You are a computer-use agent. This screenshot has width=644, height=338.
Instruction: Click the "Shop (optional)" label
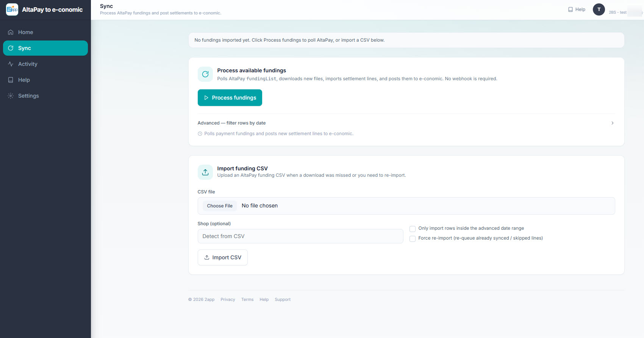[214, 224]
